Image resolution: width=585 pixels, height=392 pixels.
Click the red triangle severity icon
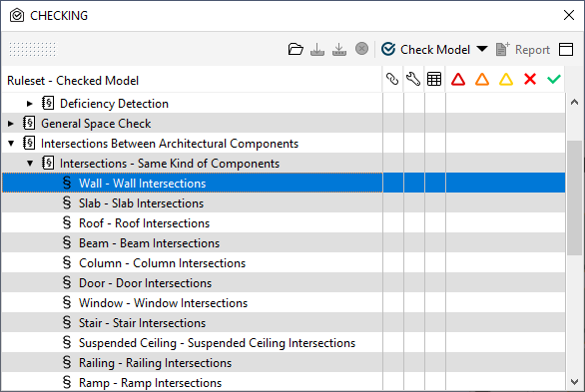pyautogui.click(x=458, y=79)
